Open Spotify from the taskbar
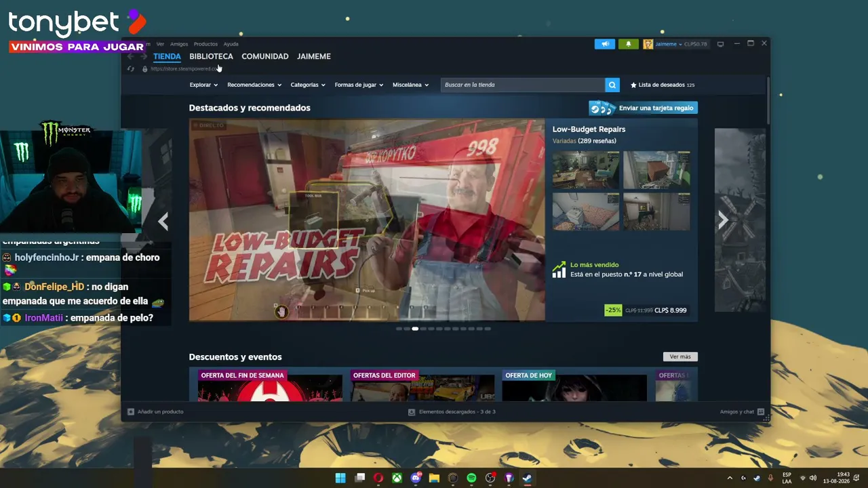 click(471, 478)
